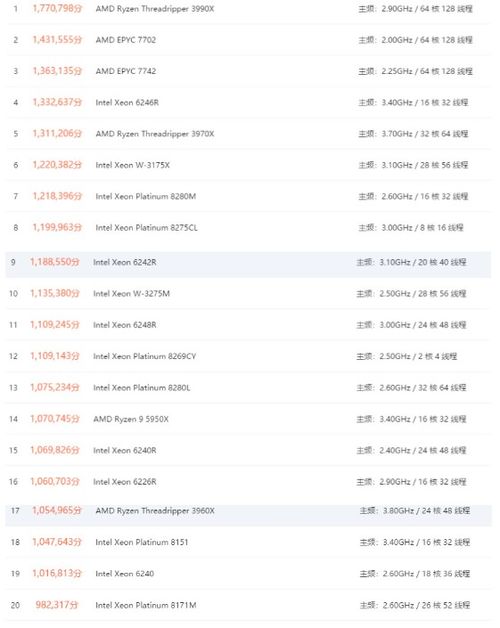The height and width of the screenshot is (628, 500).
Task: Select Intel Xeon Platinum 8151 row
Action: (248, 542)
